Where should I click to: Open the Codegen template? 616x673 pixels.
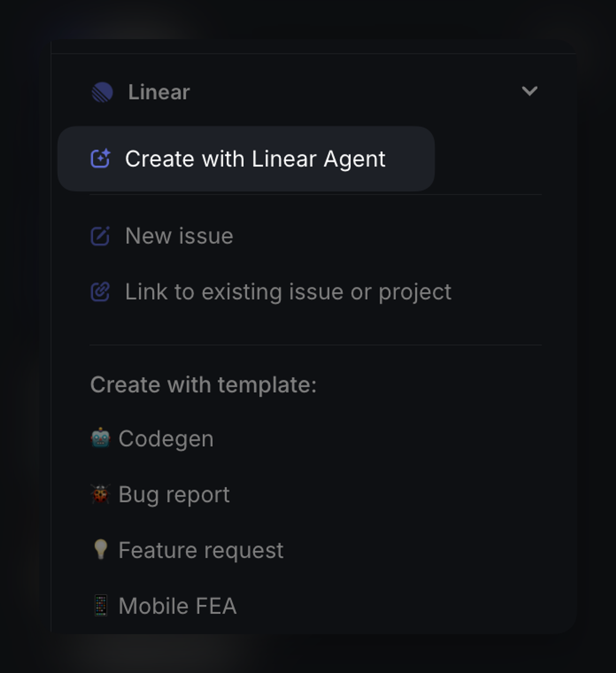(166, 438)
